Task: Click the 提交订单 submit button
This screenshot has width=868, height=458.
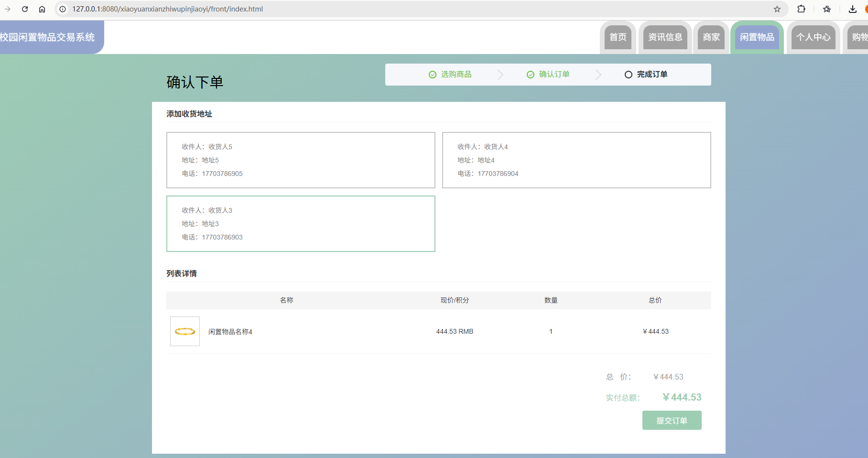Action: click(x=672, y=420)
